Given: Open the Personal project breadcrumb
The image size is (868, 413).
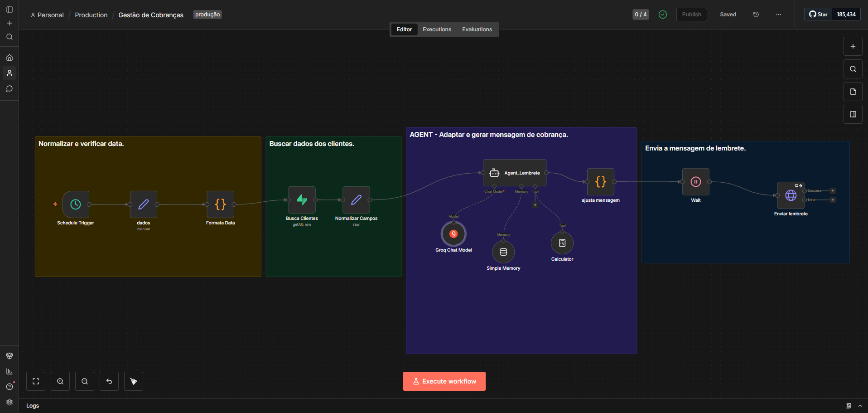Looking at the screenshot, I should click(x=47, y=15).
